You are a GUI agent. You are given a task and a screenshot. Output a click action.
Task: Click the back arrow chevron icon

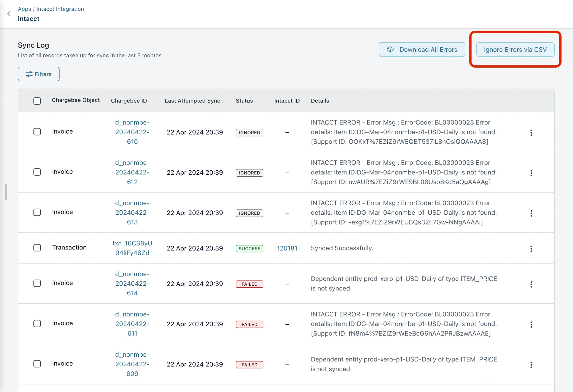point(9,13)
